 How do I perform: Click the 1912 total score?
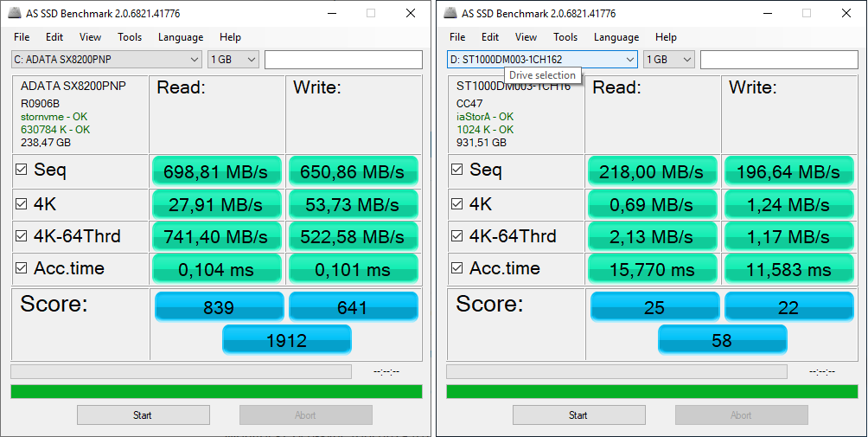pos(287,339)
